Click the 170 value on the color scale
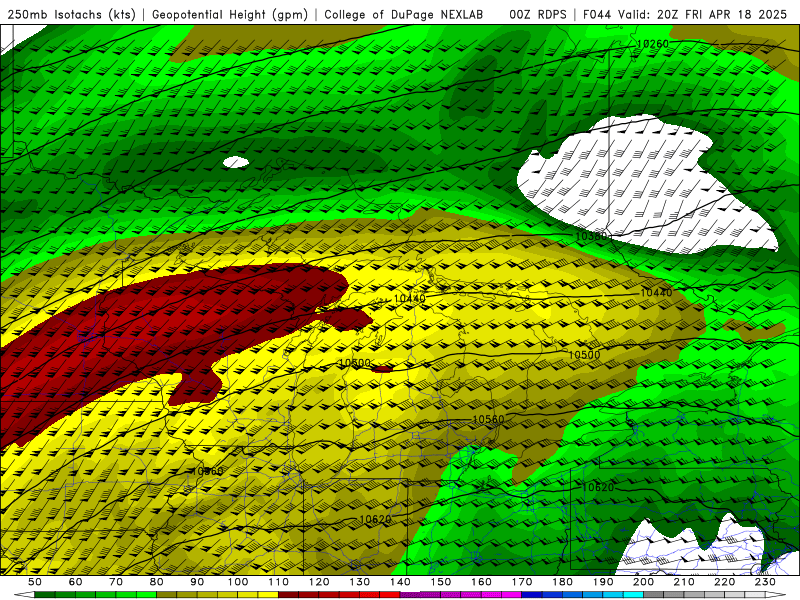Screen dimensions: 800x600 point(522,582)
